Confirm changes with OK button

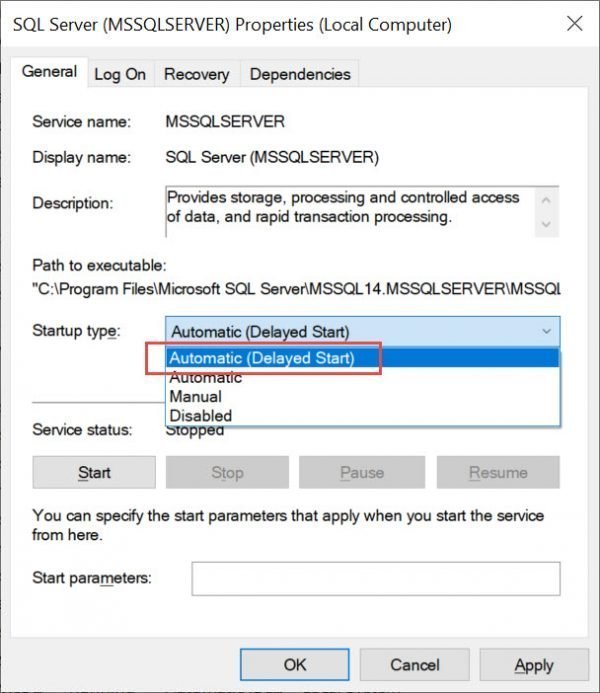coord(295,664)
